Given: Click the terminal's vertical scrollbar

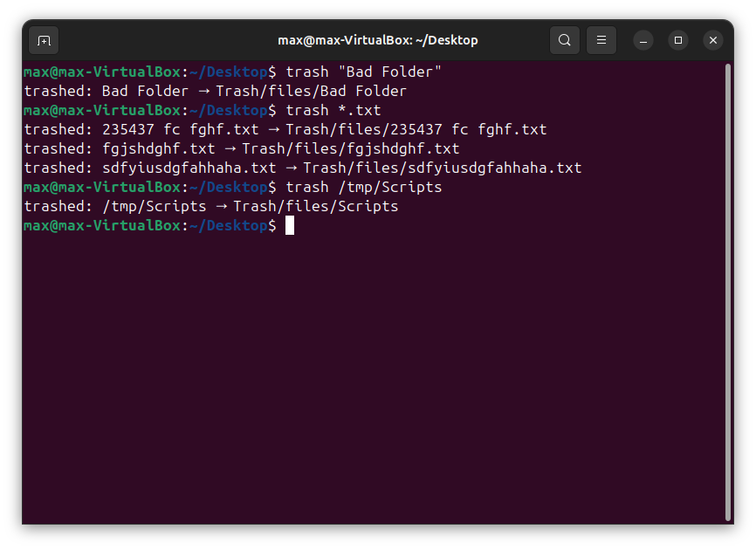Looking at the screenshot, I should (727, 288).
